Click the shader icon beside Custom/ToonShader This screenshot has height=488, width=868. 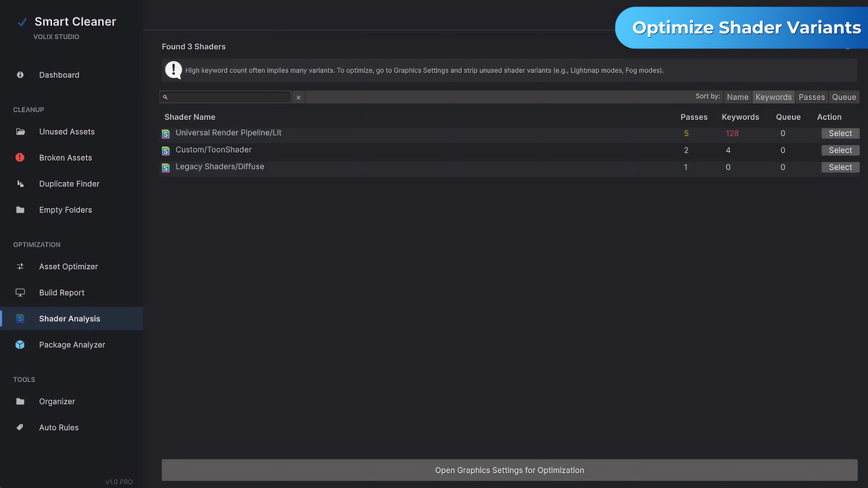click(166, 150)
